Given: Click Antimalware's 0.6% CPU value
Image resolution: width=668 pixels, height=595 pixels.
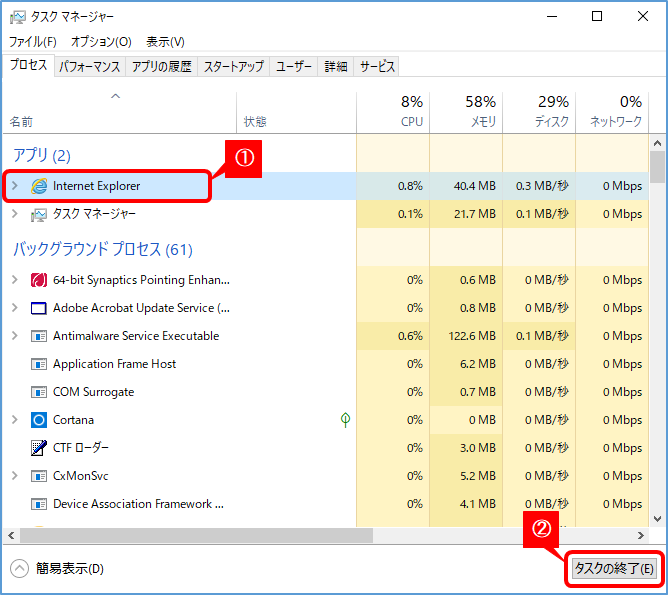Looking at the screenshot, I should tap(410, 336).
